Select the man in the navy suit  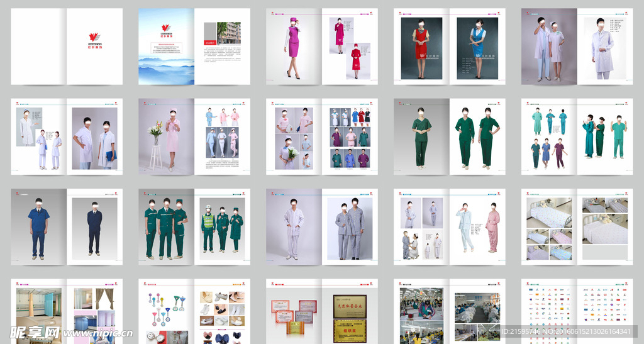94,227
